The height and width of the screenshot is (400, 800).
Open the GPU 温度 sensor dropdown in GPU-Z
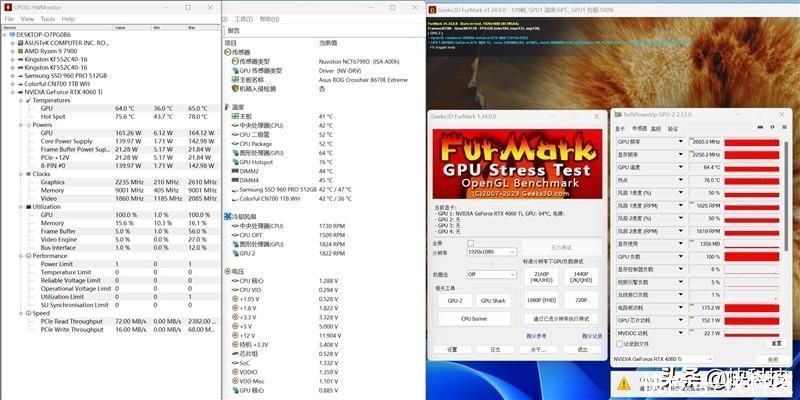[680, 167]
